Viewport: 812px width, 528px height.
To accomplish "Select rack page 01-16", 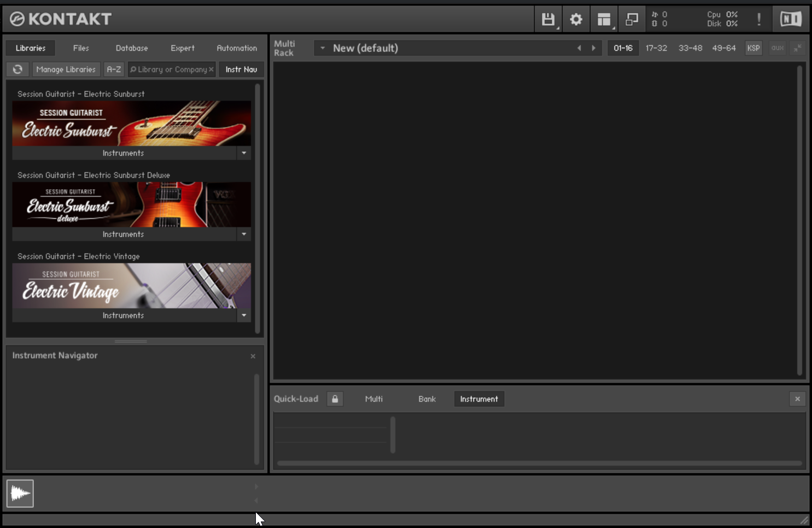I will tap(623, 48).
